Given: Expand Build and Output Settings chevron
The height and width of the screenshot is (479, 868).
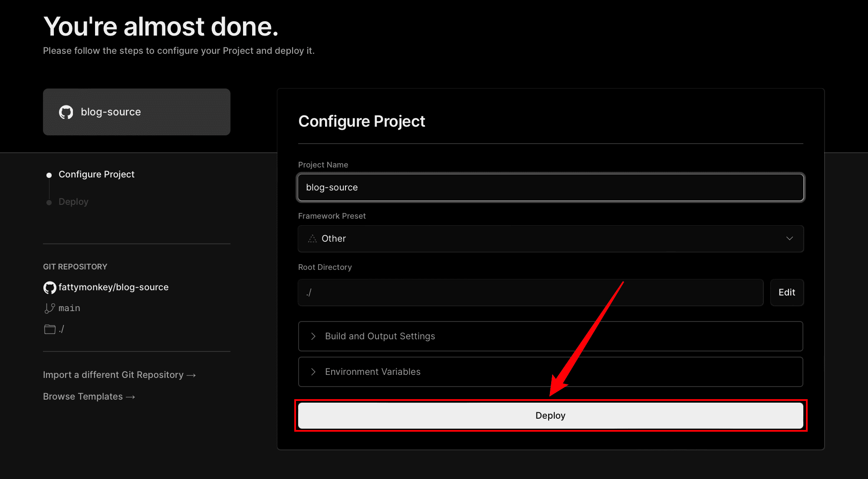Looking at the screenshot, I should 313,336.
